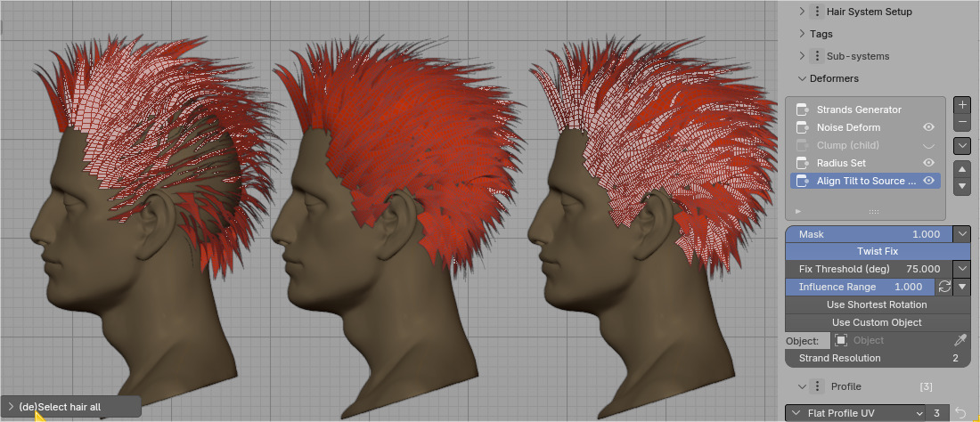Click the Strands Generator deformer icon
Screen dimensions: 980x422
point(802,110)
